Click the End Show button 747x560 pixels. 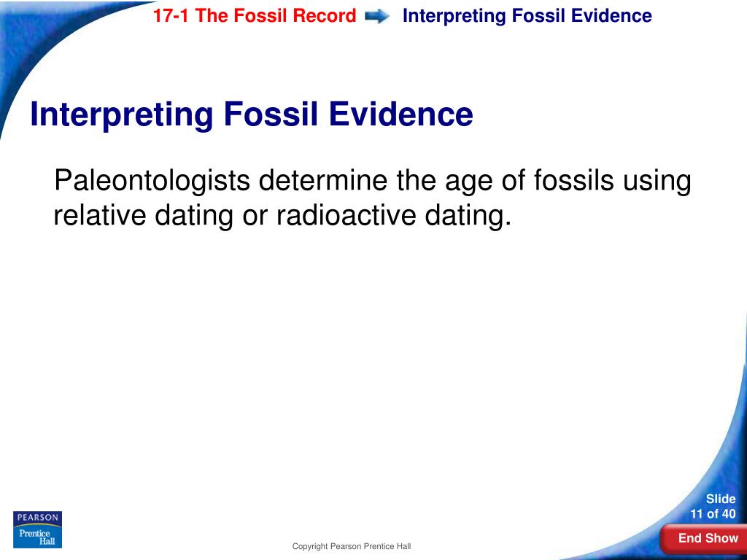(704, 539)
